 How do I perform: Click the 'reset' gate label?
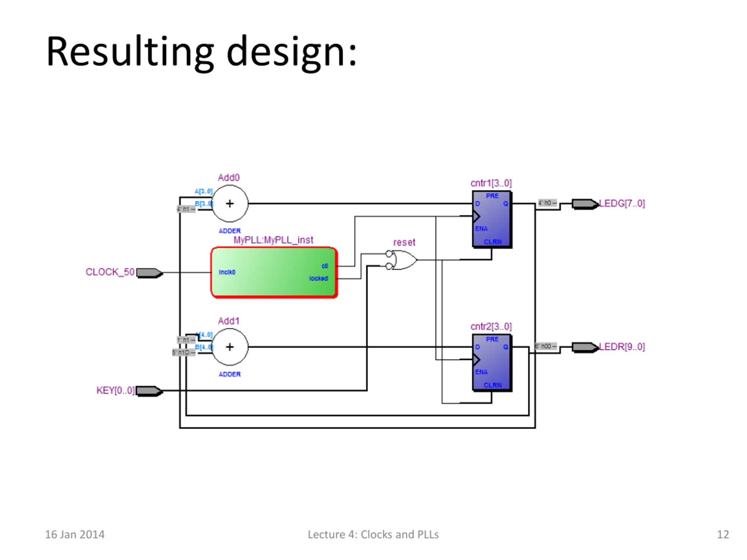(x=404, y=242)
